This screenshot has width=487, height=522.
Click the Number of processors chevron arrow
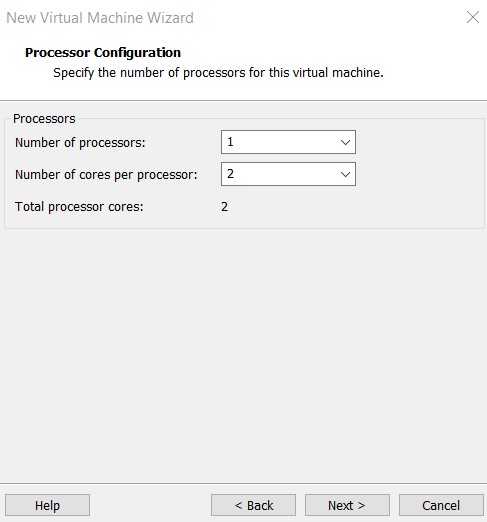coord(345,142)
